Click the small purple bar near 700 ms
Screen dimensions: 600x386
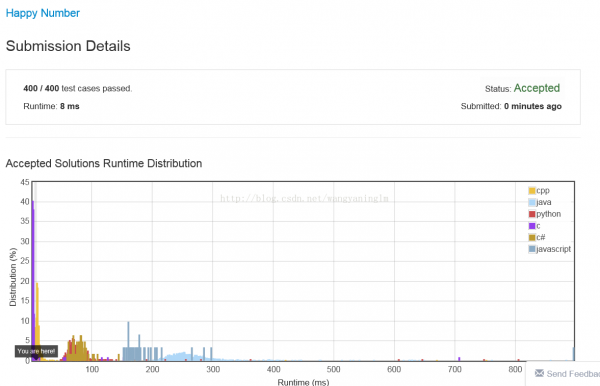coord(459,359)
